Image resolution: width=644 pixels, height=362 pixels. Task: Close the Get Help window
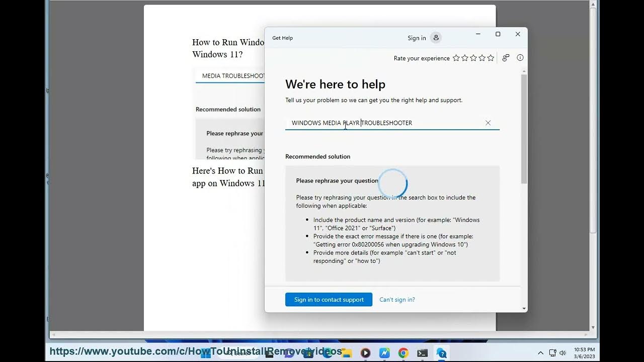pos(518,34)
